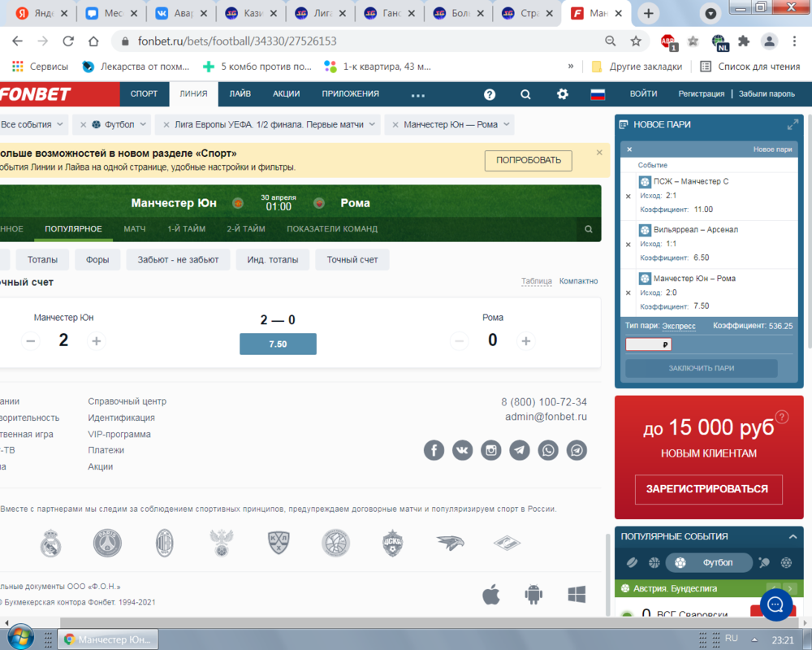Click the Telegram social icon

click(x=520, y=450)
